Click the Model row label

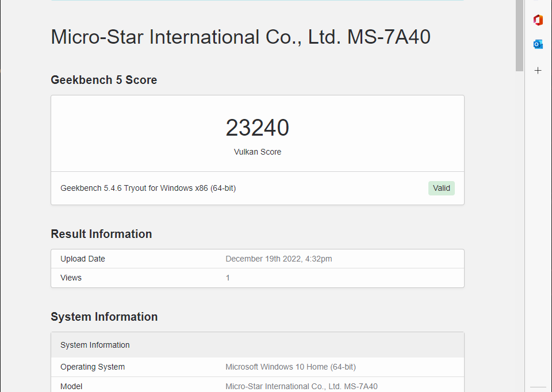coord(71,386)
